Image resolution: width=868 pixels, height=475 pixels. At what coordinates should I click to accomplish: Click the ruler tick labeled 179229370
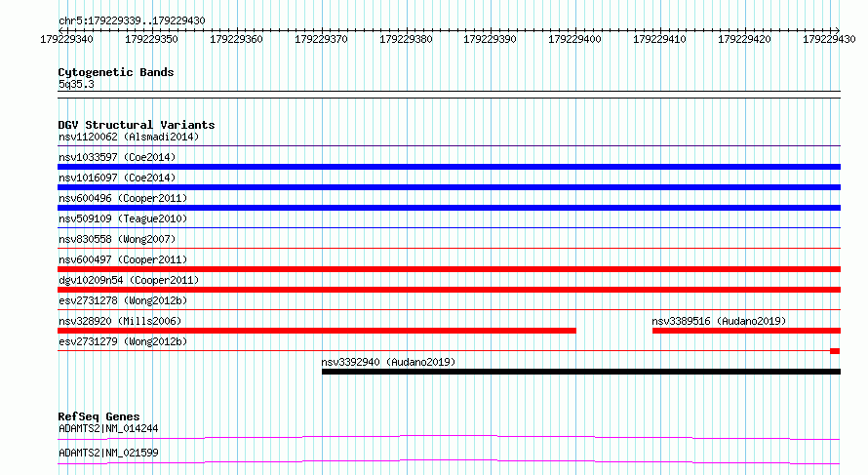321,39
